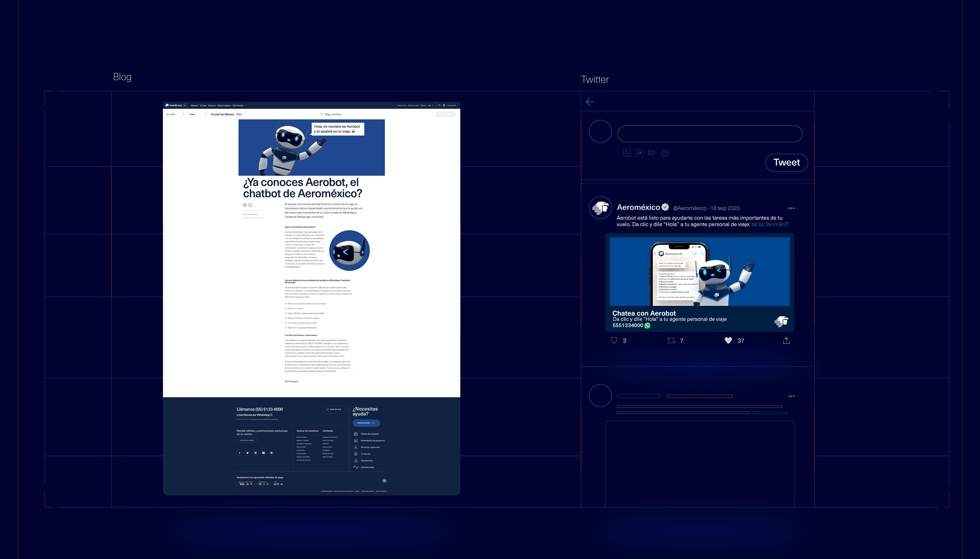The height and width of the screenshot is (559, 980).
Task: Click the green badge icon in footer
Action: [x=384, y=481]
